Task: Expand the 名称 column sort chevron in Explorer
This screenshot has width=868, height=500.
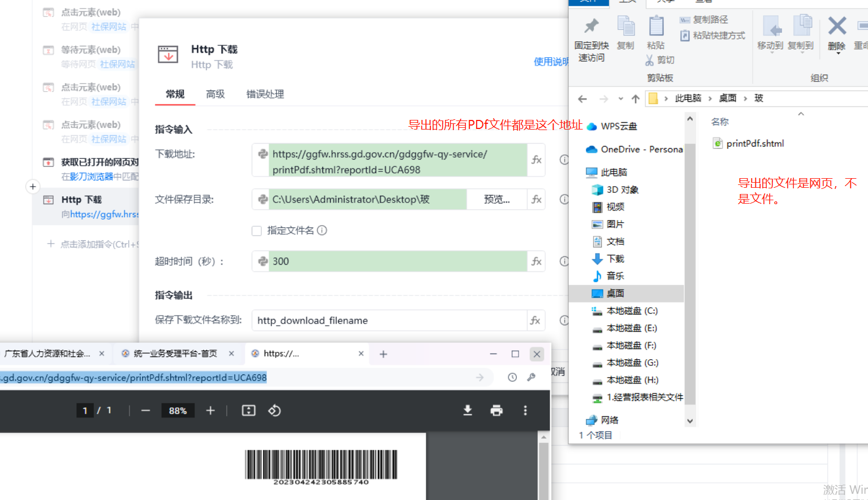Action: pos(801,114)
